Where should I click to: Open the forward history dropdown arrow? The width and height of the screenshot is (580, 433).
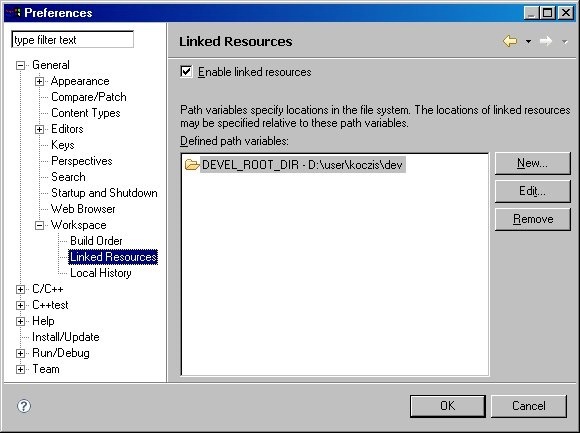click(x=564, y=42)
